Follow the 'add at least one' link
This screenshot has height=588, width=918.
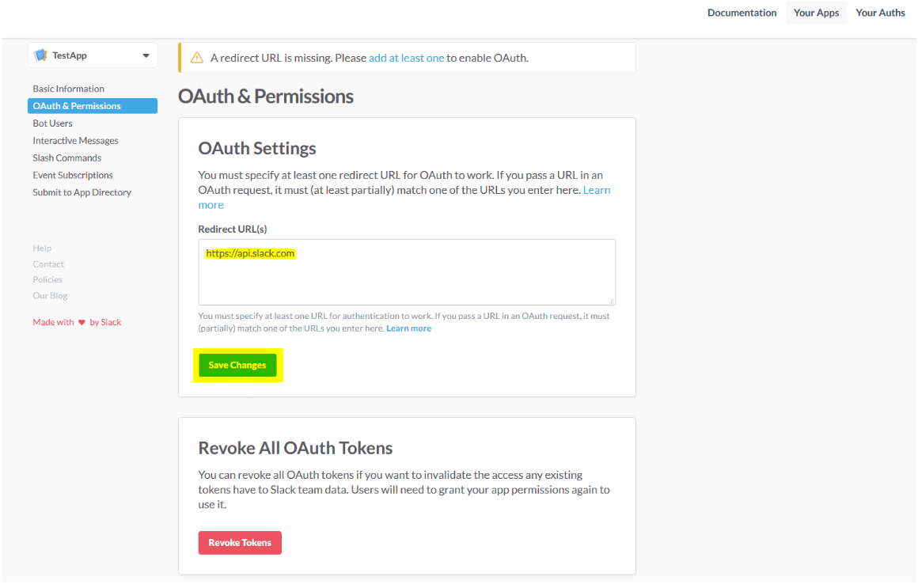click(x=406, y=58)
